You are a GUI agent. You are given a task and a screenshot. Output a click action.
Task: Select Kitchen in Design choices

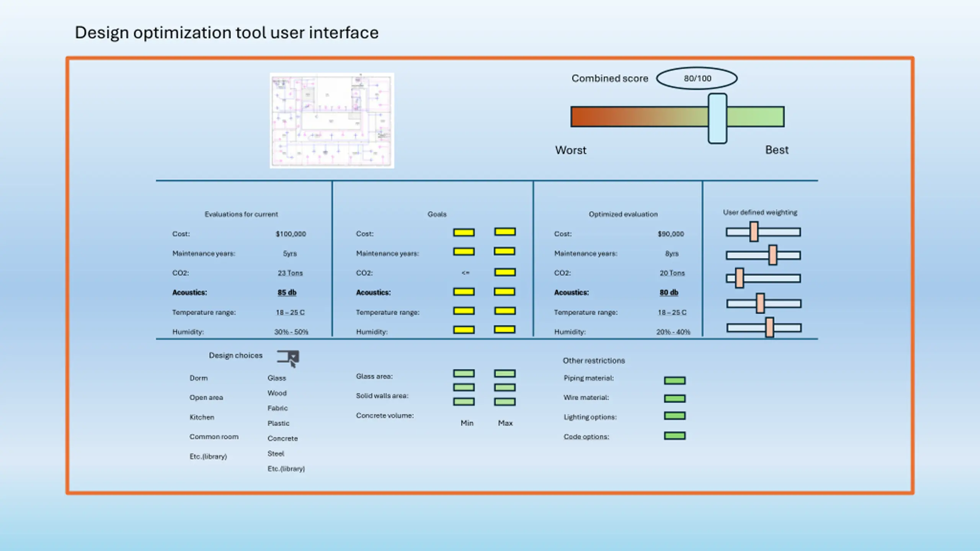pyautogui.click(x=202, y=417)
